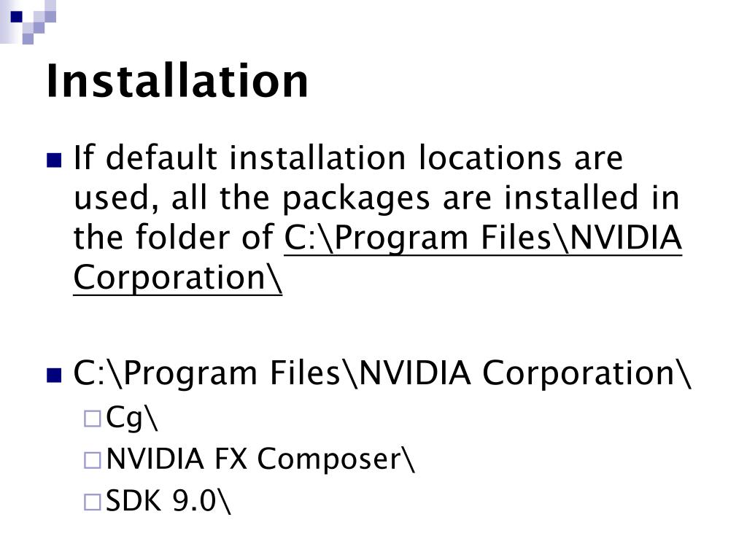747x560 pixels.
Task: Select the hollow square bullet beside Cg\
Action: coord(93,419)
